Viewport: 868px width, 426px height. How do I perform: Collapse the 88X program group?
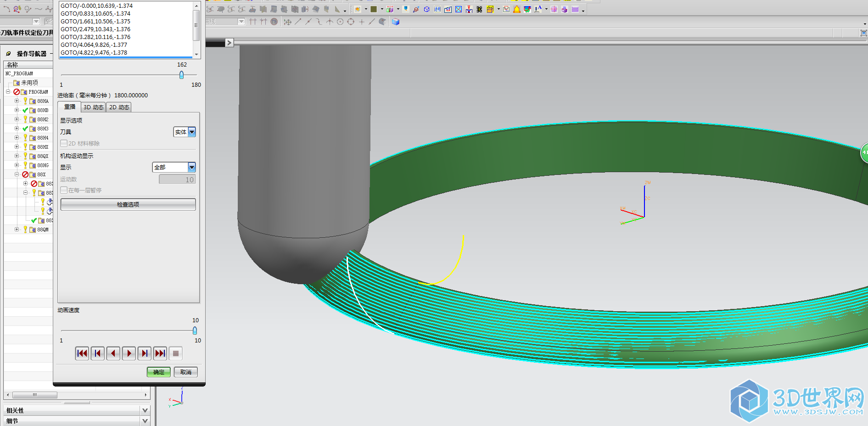[x=17, y=174]
